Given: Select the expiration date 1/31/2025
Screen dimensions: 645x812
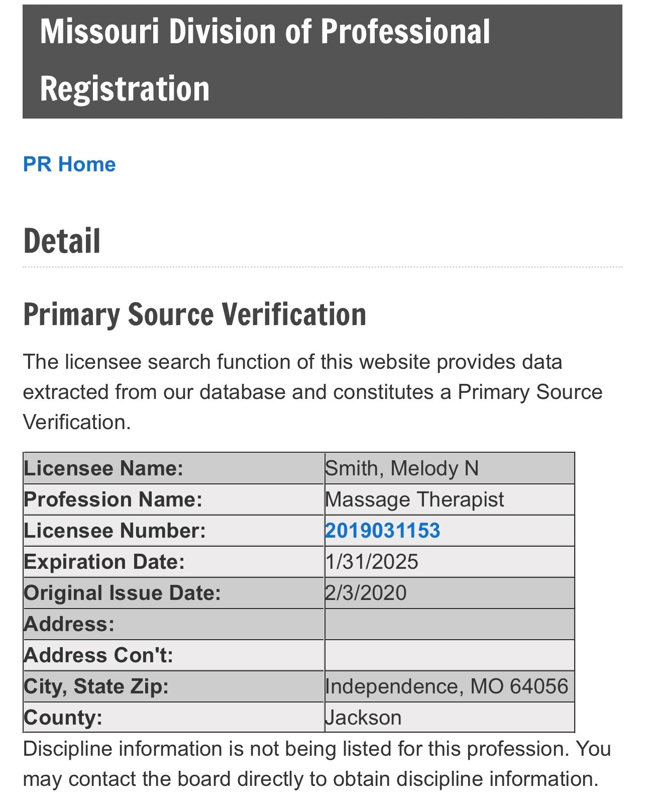Looking at the screenshot, I should [x=372, y=562].
